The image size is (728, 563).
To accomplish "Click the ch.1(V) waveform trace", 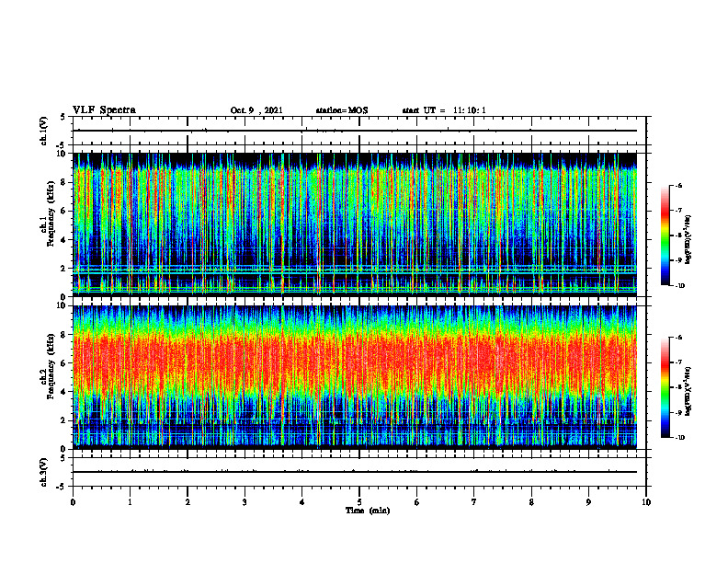I will point(355,131).
